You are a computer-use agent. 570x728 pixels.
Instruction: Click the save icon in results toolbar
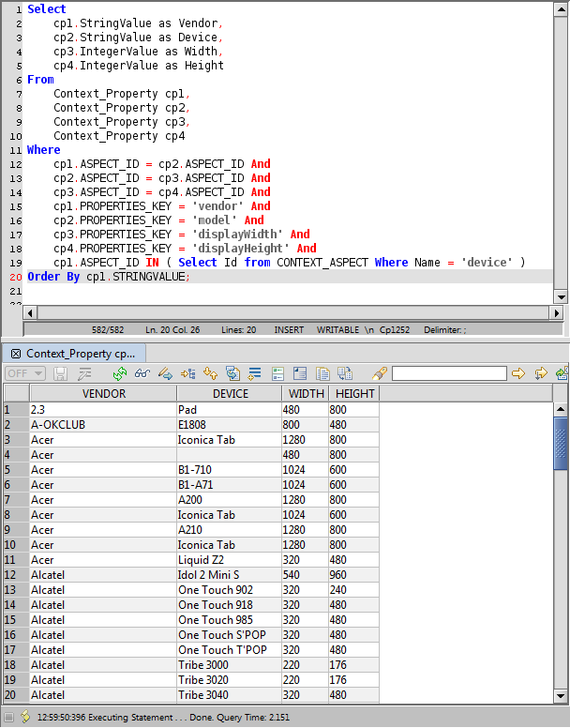[61, 373]
